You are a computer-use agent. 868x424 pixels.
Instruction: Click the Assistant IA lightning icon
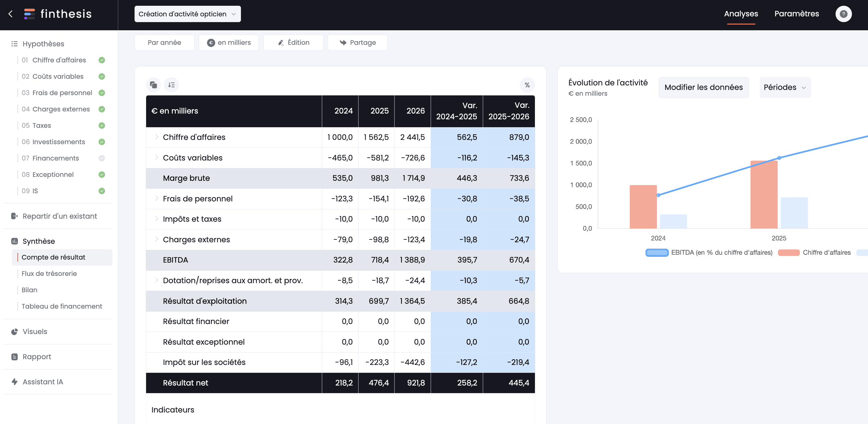(x=15, y=382)
